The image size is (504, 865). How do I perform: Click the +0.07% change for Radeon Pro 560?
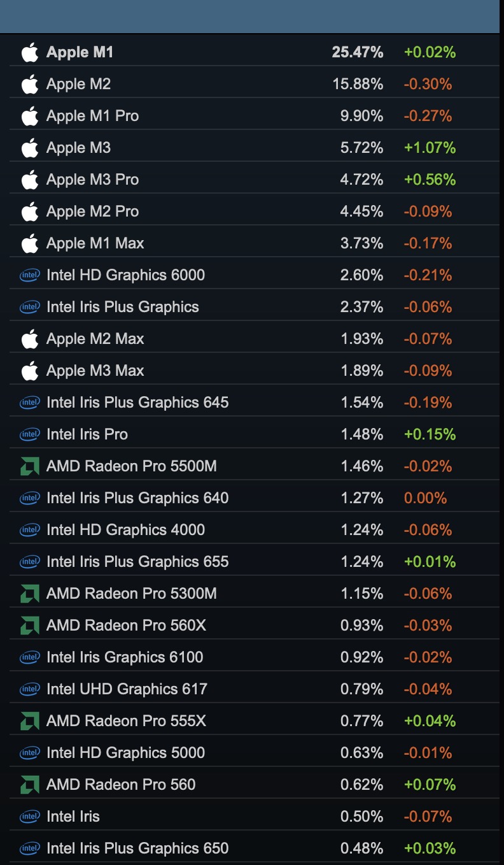click(x=430, y=785)
